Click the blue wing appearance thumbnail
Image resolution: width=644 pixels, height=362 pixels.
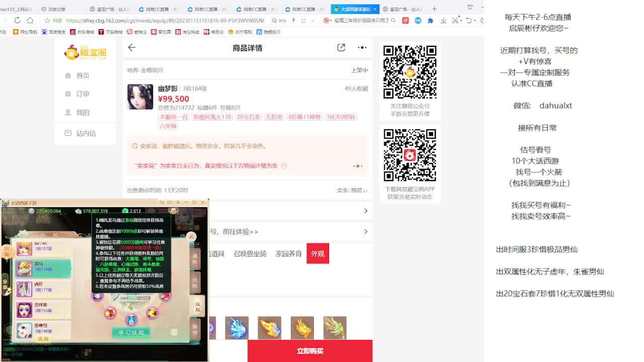point(236,328)
